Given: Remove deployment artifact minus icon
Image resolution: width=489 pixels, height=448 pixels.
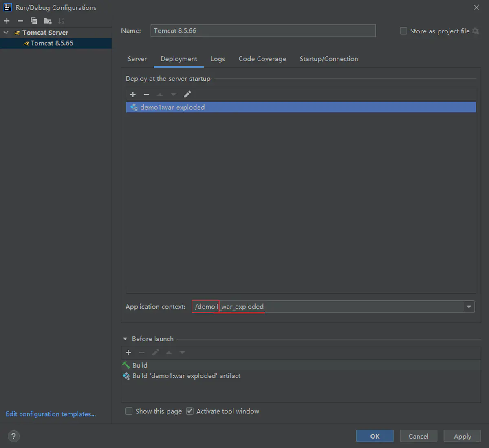Looking at the screenshot, I should click(146, 95).
